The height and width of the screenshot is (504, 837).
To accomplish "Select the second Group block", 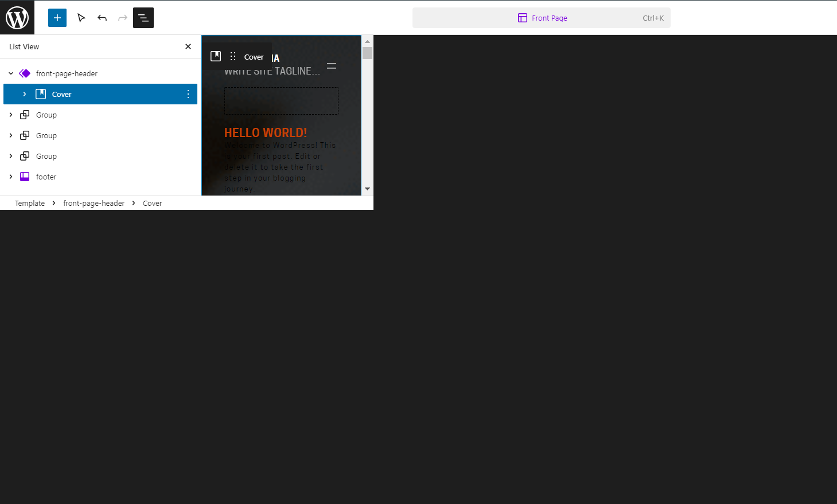I will (x=46, y=135).
